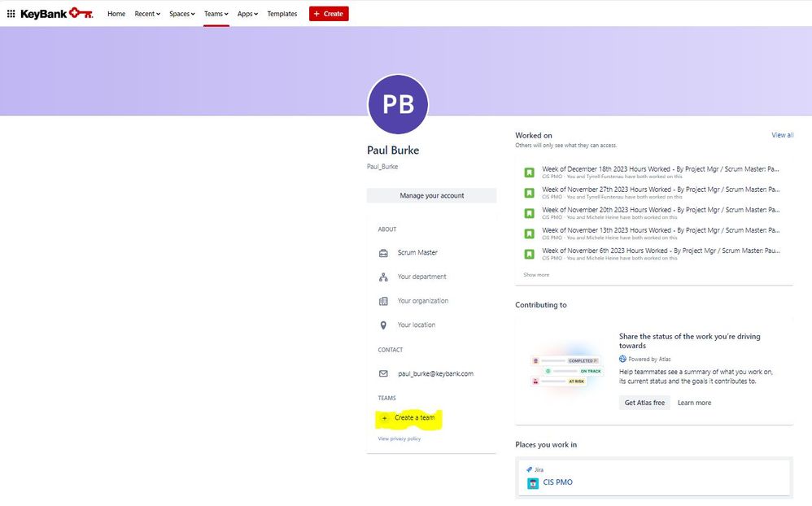Open Week of December 18th 2023 Hours Worked
The image size is (812, 506).
pyautogui.click(x=661, y=169)
